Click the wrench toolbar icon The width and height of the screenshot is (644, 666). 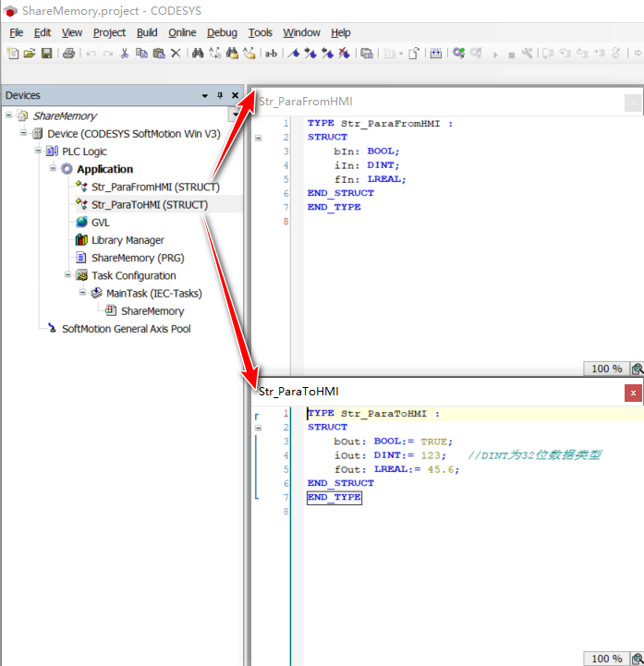528,53
